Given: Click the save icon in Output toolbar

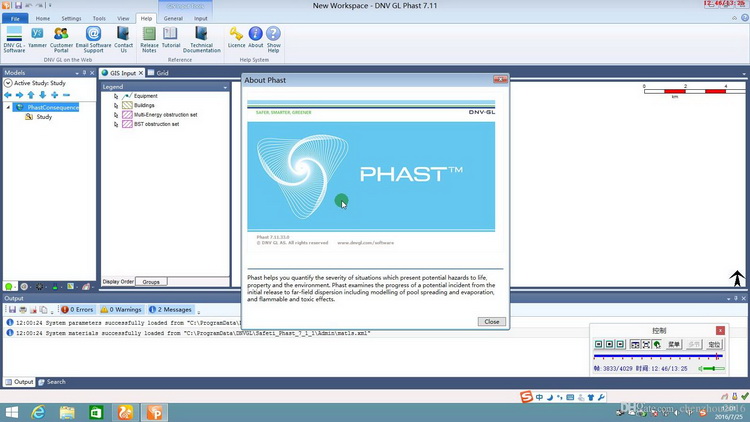Looking at the screenshot, I should [12, 310].
